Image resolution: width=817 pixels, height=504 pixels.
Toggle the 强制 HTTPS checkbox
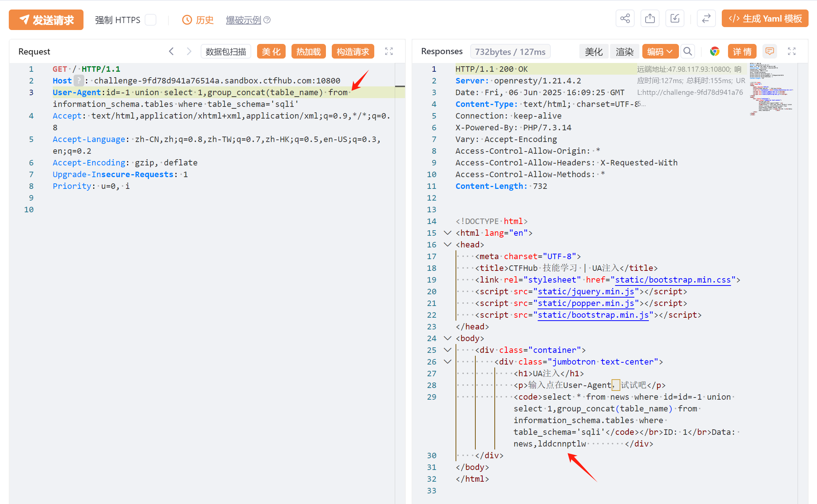pyautogui.click(x=151, y=20)
